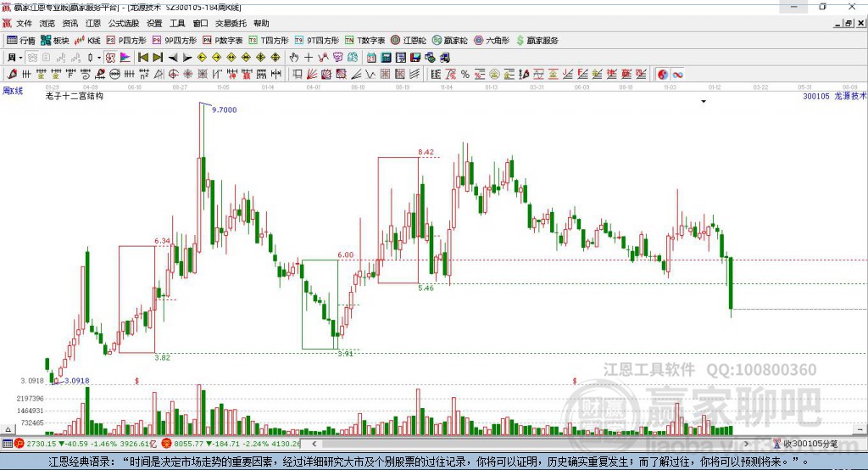
Task: Open the 交易委托 menu
Action: pyautogui.click(x=231, y=23)
